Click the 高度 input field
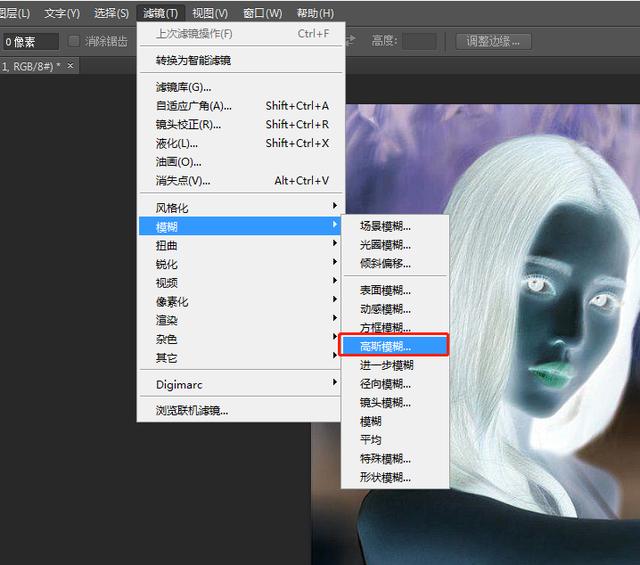The width and height of the screenshot is (640, 565). click(x=420, y=41)
